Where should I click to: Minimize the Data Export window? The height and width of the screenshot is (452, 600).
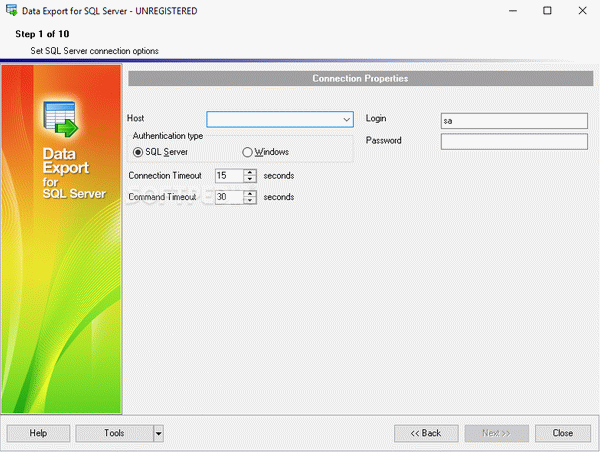(513, 11)
